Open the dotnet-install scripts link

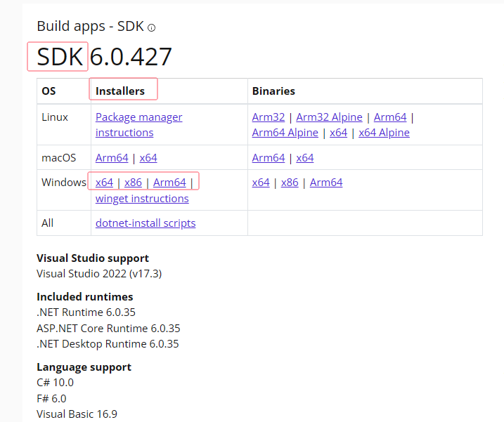coord(146,223)
